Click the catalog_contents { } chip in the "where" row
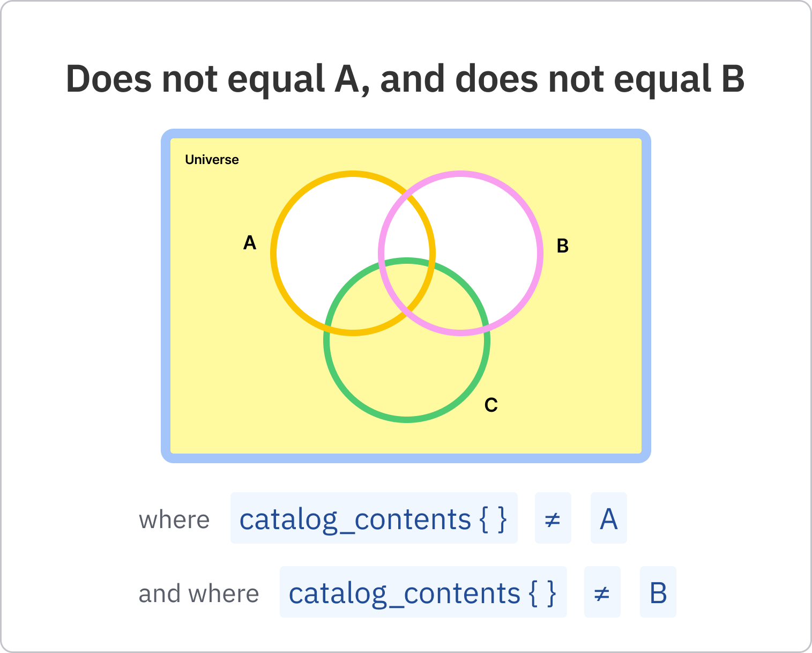This screenshot has width=812, height=653. pos(374,518)
